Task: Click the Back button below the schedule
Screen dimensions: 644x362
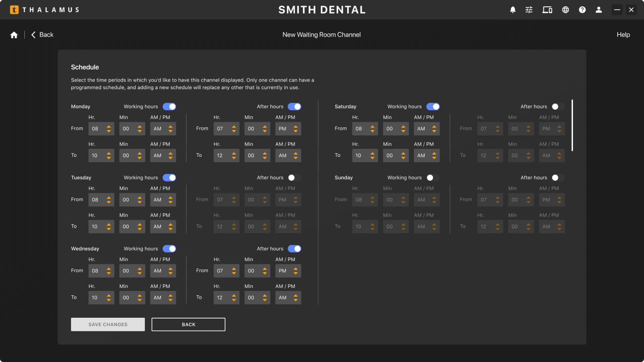Action: (x=188, y=324)
